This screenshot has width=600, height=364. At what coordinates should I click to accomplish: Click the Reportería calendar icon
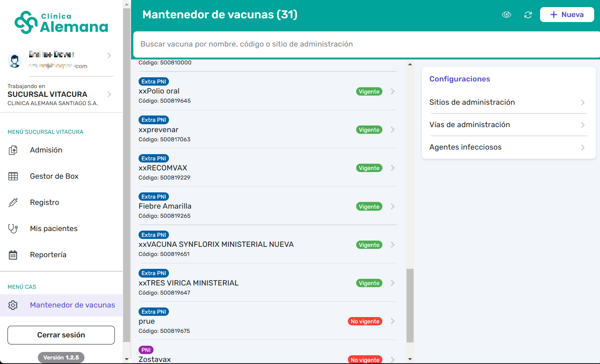pyautogui.click(x=13, y=255)
